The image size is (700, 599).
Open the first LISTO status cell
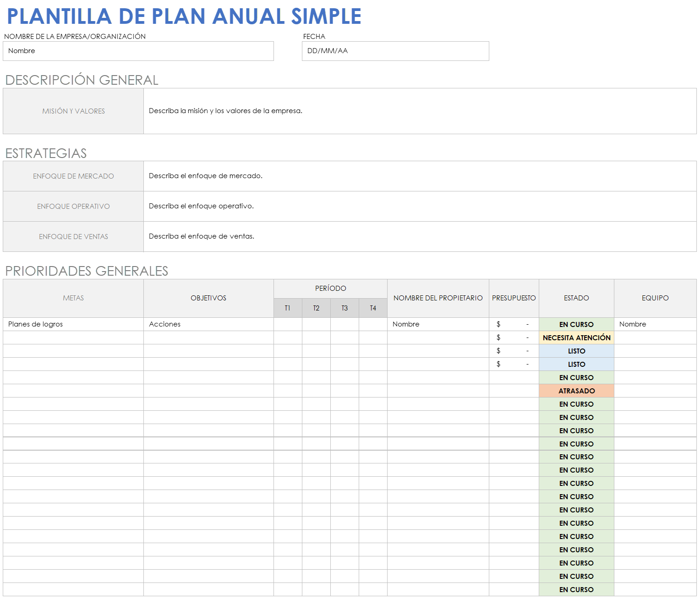(576, 351)
